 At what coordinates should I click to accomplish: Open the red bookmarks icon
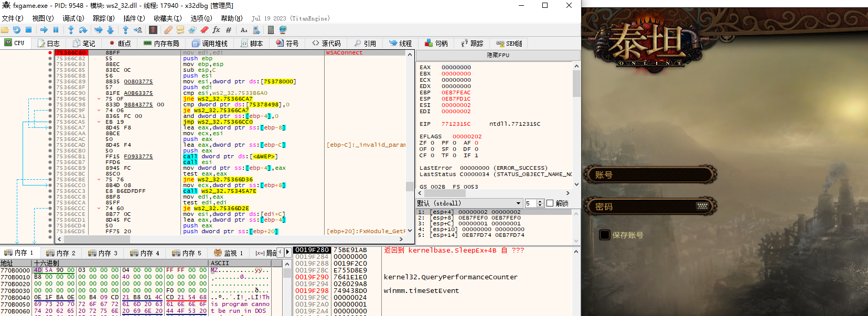[x=205, y=30]
